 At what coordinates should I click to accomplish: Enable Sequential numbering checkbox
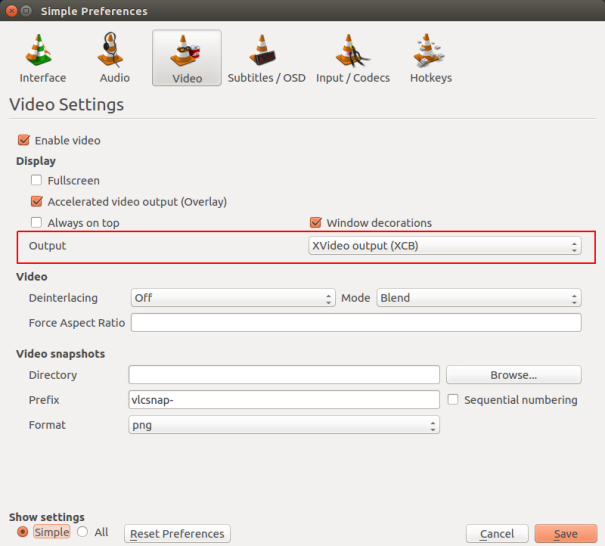(x=453, y=399)
